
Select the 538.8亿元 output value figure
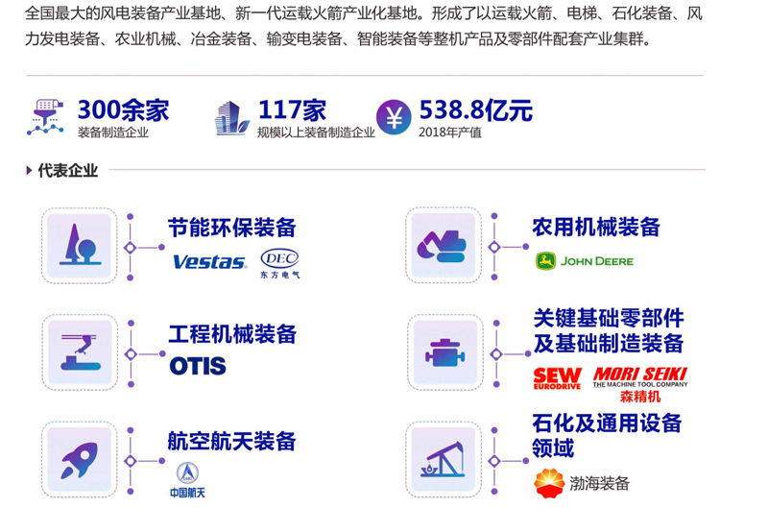(x=474, y=110)
